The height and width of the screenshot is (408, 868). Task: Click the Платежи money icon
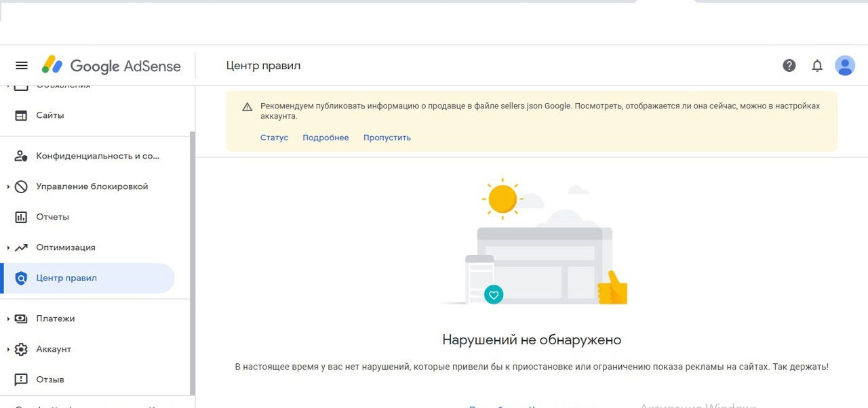[x=21, y=319]
